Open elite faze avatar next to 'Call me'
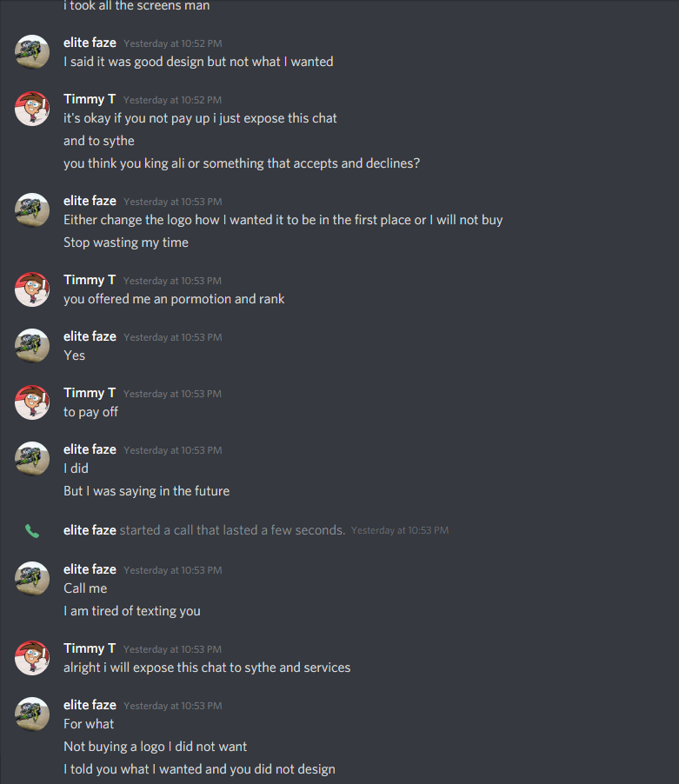Viewport: 679px width, 784px height. point(32,579)
